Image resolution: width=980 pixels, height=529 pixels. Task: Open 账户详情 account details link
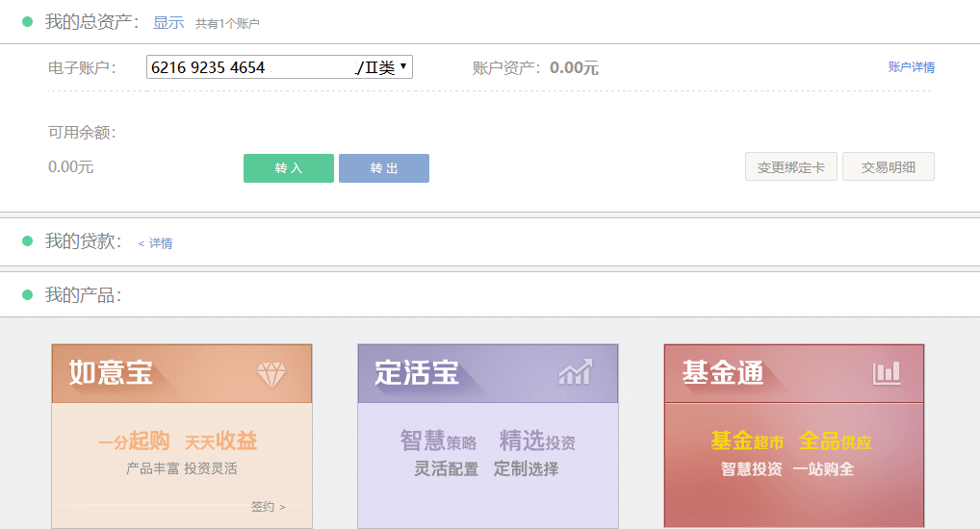(912, 66)
